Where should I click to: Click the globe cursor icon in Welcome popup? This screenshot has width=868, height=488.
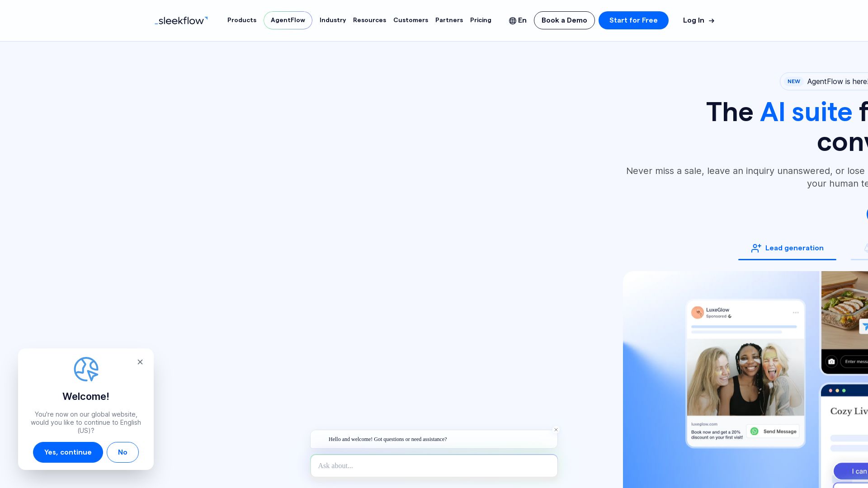[86, 369]
